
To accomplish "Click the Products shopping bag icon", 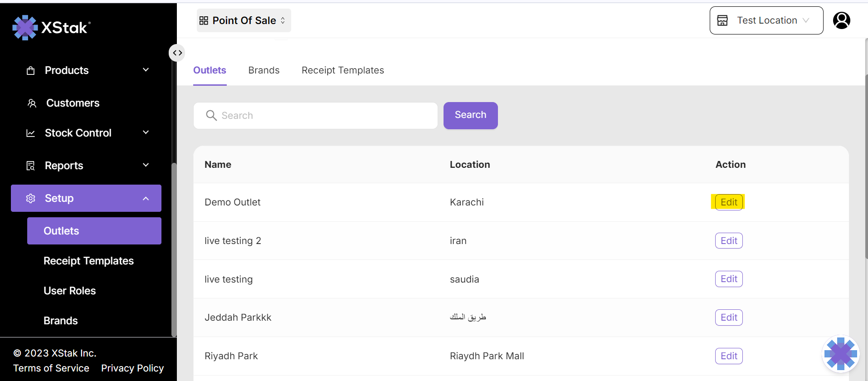I will pyautogui.click(x=31, y=71).
